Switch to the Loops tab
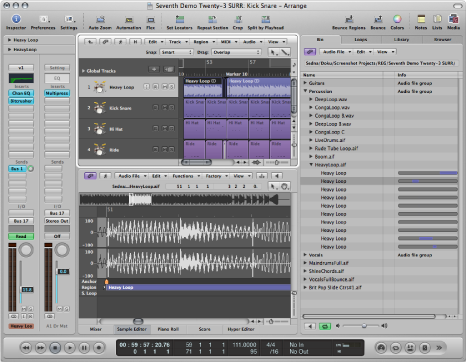This screenshot has width=466, height=362. (361, 39)
